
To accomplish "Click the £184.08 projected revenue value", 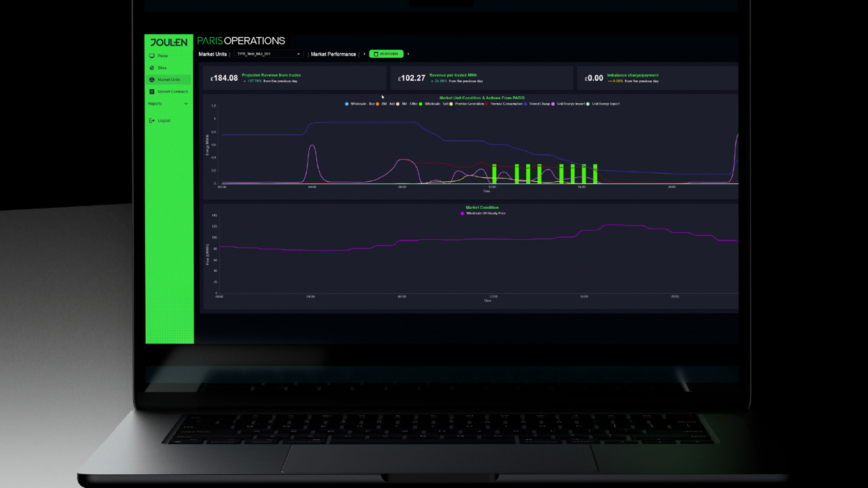I will (x=224, y=78).
